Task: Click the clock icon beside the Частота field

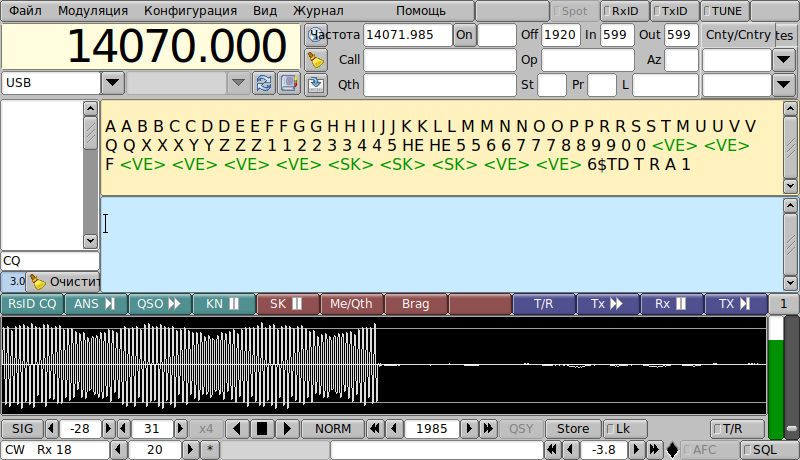Action: pyautogui.click(x=316, y=35)
